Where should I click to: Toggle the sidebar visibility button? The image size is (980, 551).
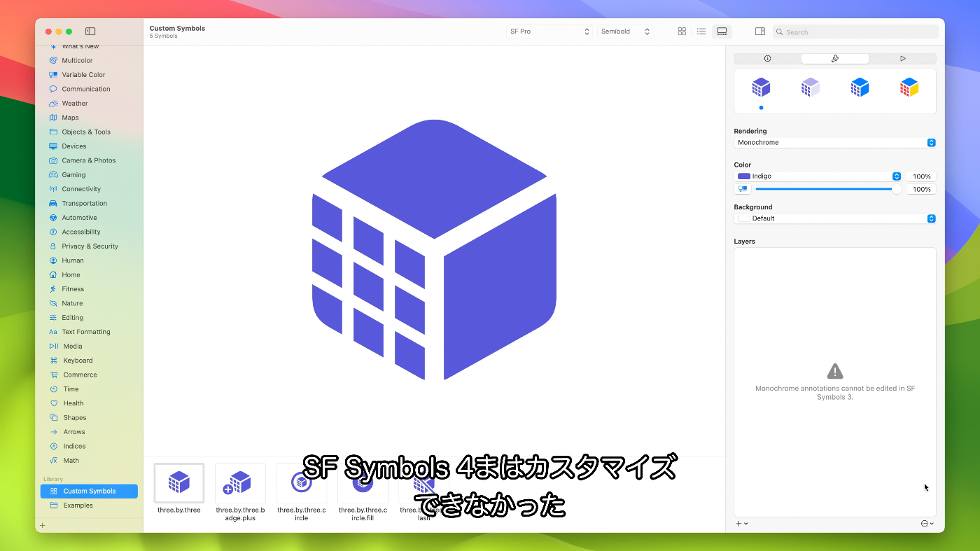(90, 32)
